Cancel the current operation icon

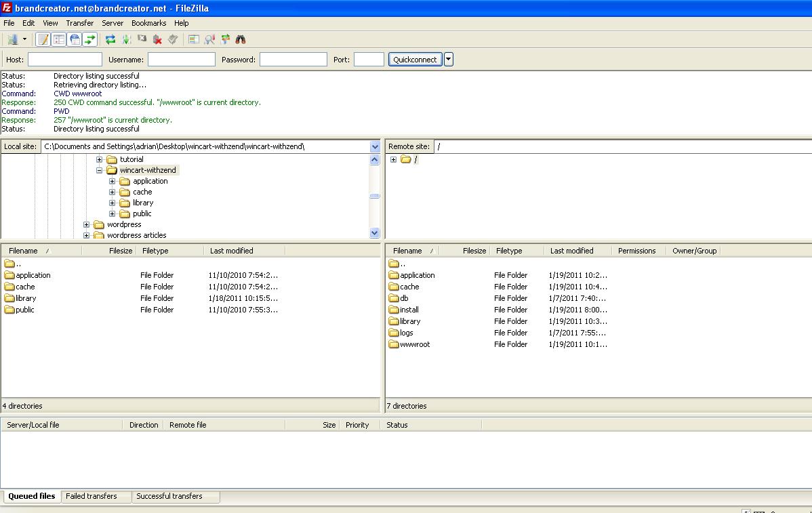click(142, 39)
